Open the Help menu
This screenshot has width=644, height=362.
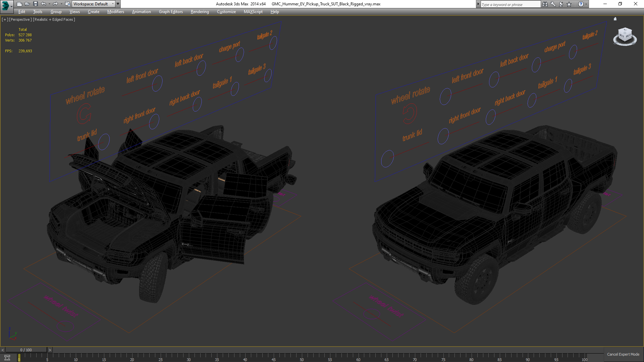coord(275,12)
